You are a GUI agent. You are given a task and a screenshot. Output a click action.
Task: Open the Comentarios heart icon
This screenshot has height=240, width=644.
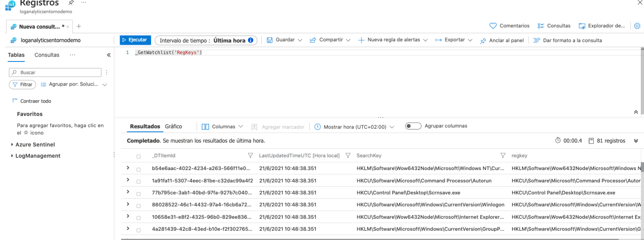pos(493,26)
